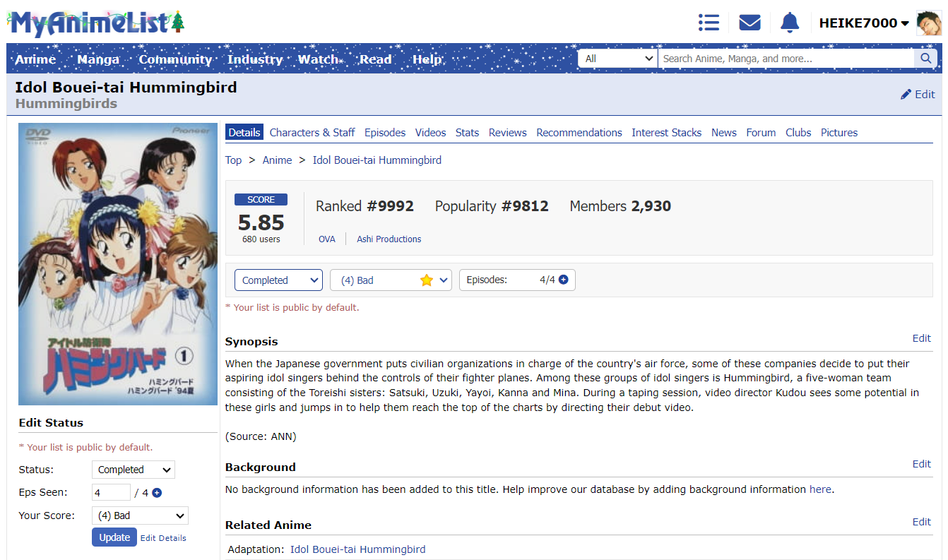Screen dimensions: 948x560
Task: Click plus icon beside Episodes 4/4
Action: (563, 280)
